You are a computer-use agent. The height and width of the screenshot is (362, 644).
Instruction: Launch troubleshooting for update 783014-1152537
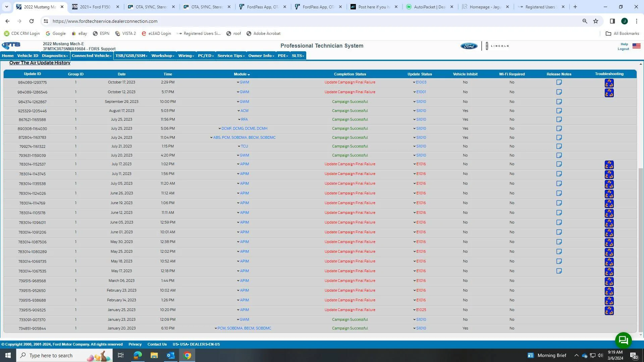click(609, 165)
